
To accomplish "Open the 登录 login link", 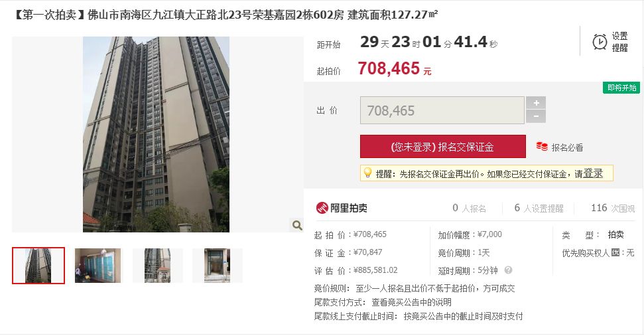I will point(593,173).
